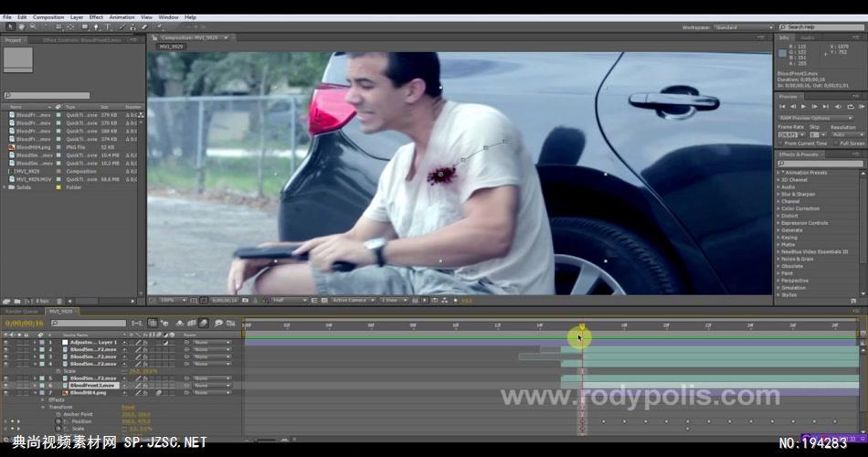Select the Clone Stamp tool
This screenshot has height=457, width=868.
click(132, 27)
